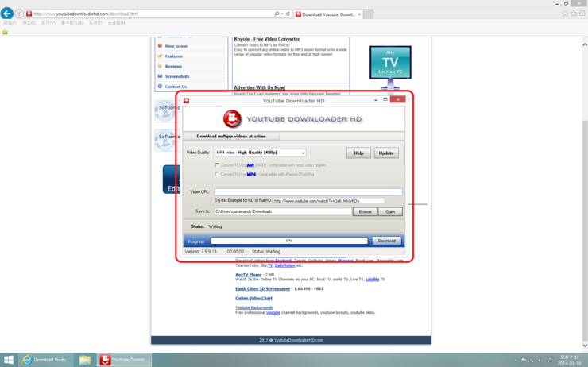Click the scrollbar down arrow

(585, 346)
